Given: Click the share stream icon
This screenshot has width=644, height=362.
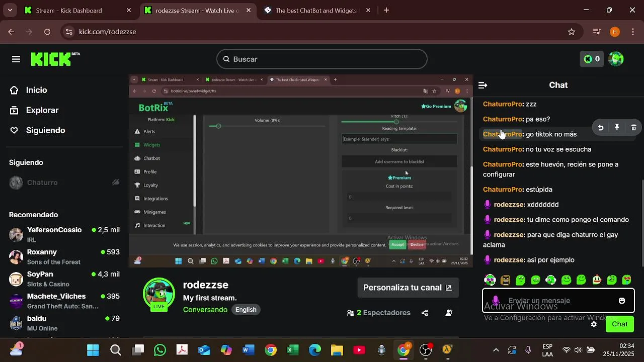Looking at the screenshot, I should 425,313.
